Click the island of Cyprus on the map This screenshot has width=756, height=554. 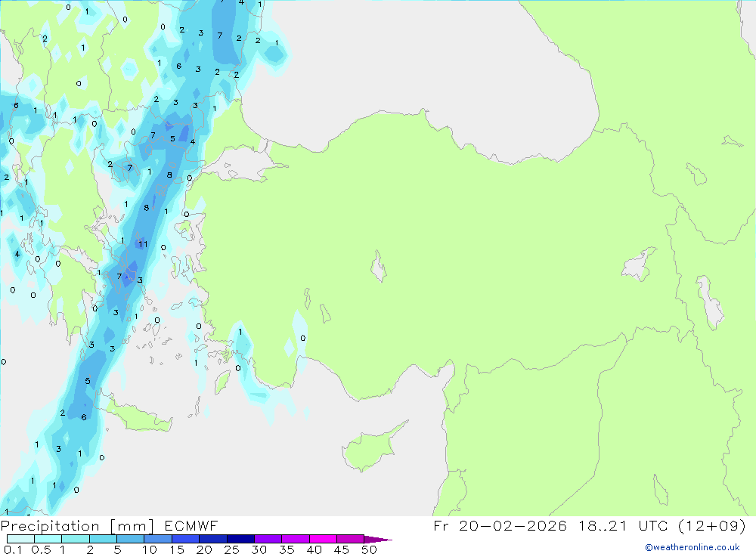[x=369, y=450]
